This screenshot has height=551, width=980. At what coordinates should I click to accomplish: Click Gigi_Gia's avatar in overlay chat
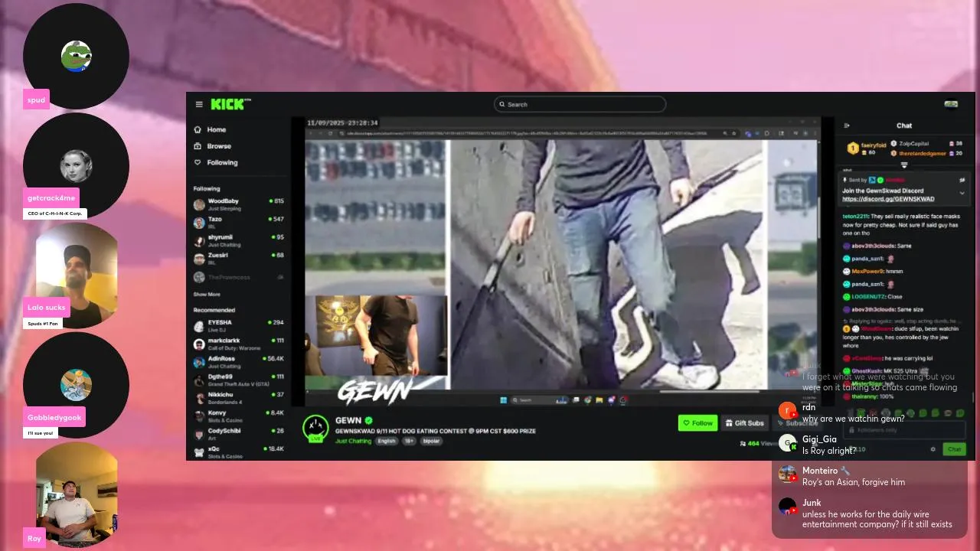point(788,442)
